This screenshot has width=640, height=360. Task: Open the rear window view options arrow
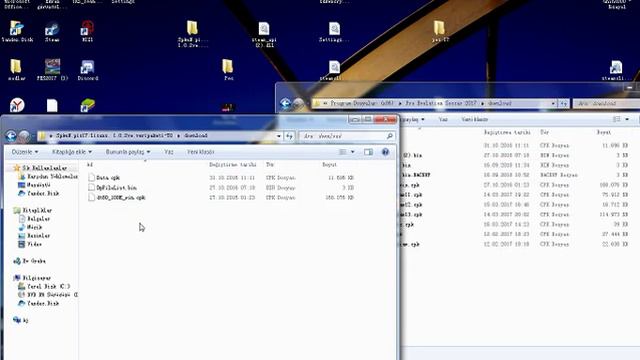point(627,120)
